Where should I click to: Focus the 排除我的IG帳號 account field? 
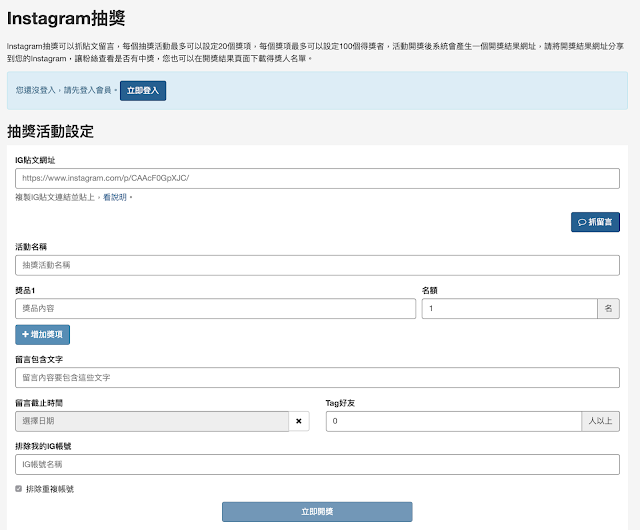click(317, 465)
